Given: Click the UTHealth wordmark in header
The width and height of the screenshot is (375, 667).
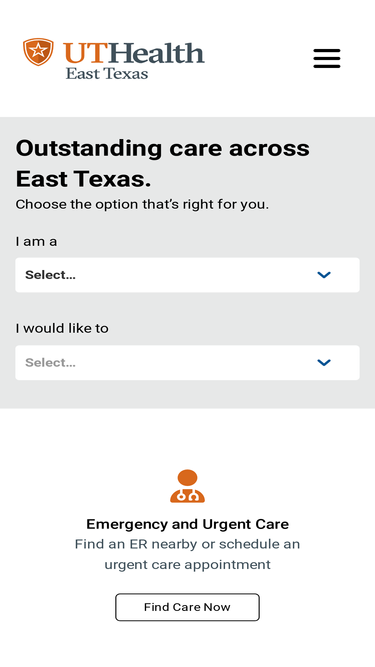Looking at the screenshot, I should coord(134,53).
